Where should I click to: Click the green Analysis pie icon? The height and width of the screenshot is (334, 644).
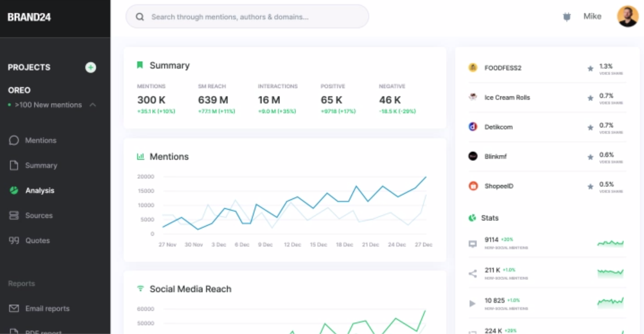[x=14, y=190]
